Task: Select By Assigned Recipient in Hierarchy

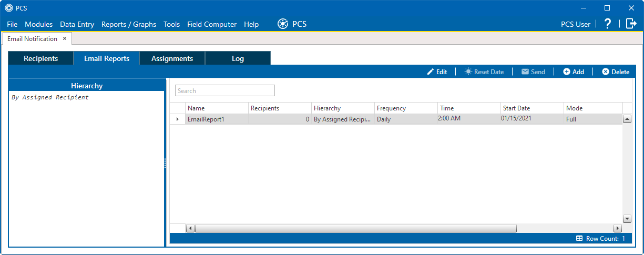Action: pyautogui.click(x=50, y=97)
